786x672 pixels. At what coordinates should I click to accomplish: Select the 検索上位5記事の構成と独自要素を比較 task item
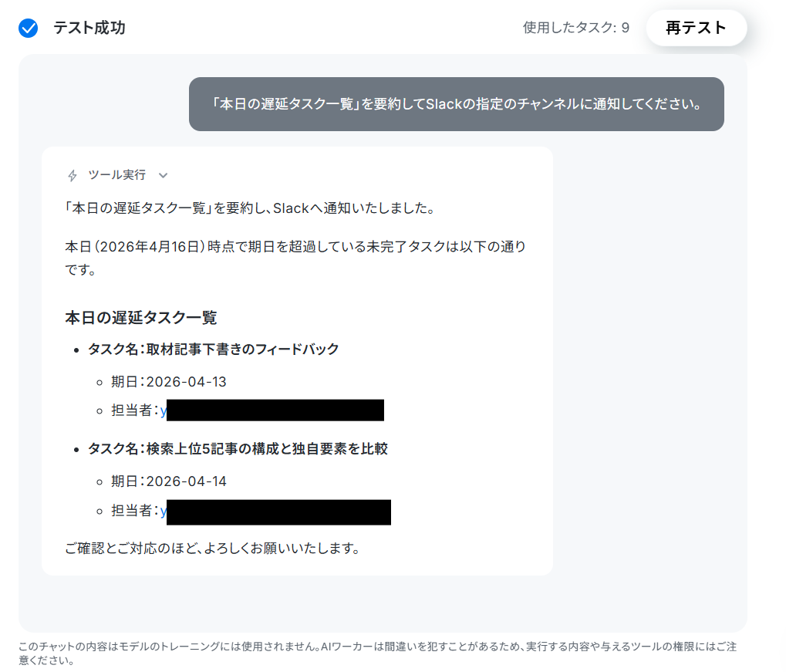pyautogui.click(x=238, y=448)
